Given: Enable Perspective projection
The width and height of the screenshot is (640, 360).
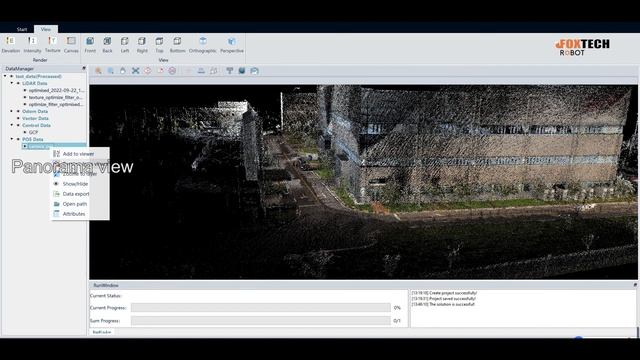Looking at the screenshot, I should click(232, 44).
